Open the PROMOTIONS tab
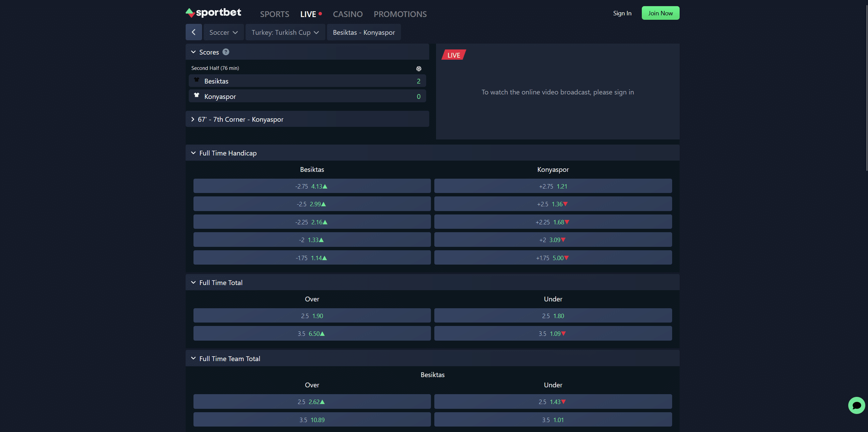This screenshot has height=432, width=868. pos(400,14)
